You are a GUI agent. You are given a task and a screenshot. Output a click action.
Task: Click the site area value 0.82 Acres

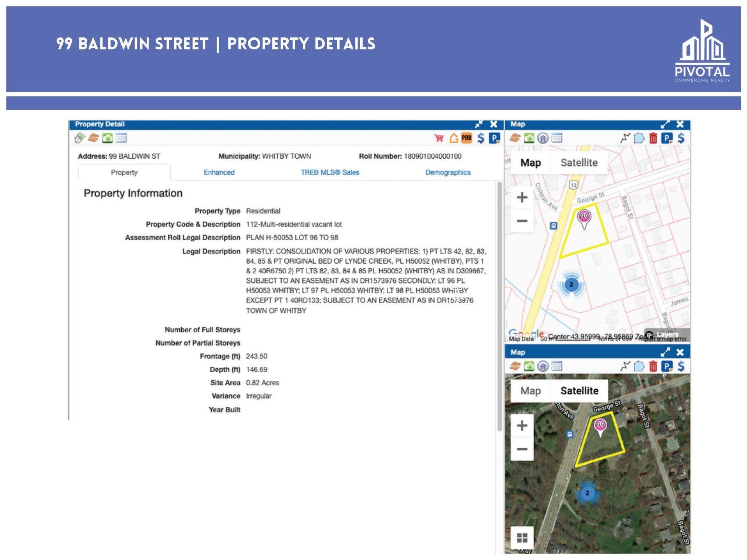263,383
